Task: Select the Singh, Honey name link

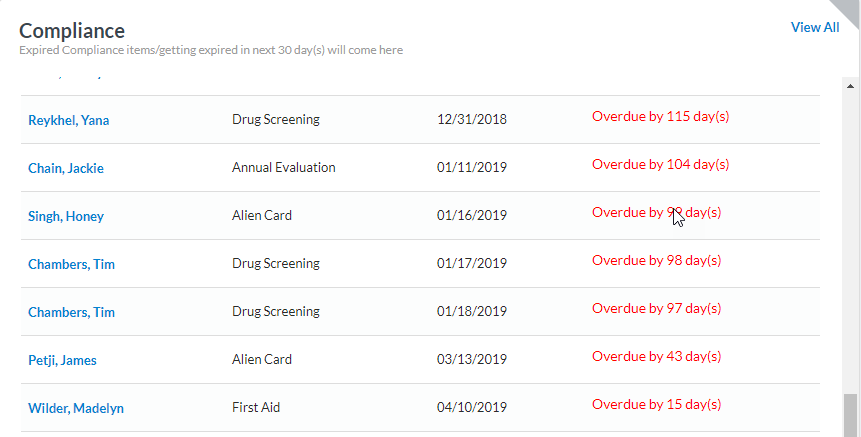Action: (x=65, y=216)
